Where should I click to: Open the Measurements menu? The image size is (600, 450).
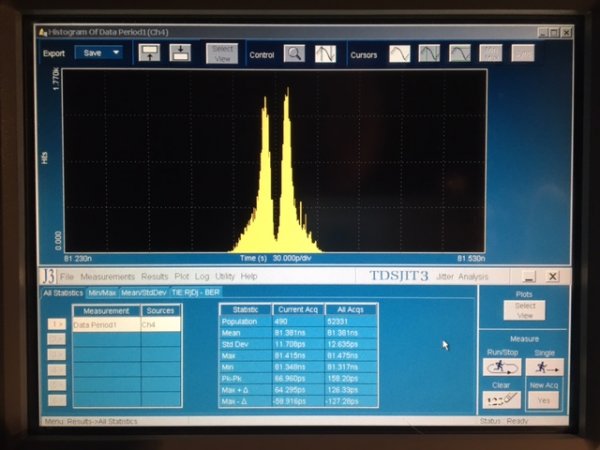click(x=106, y=276)
